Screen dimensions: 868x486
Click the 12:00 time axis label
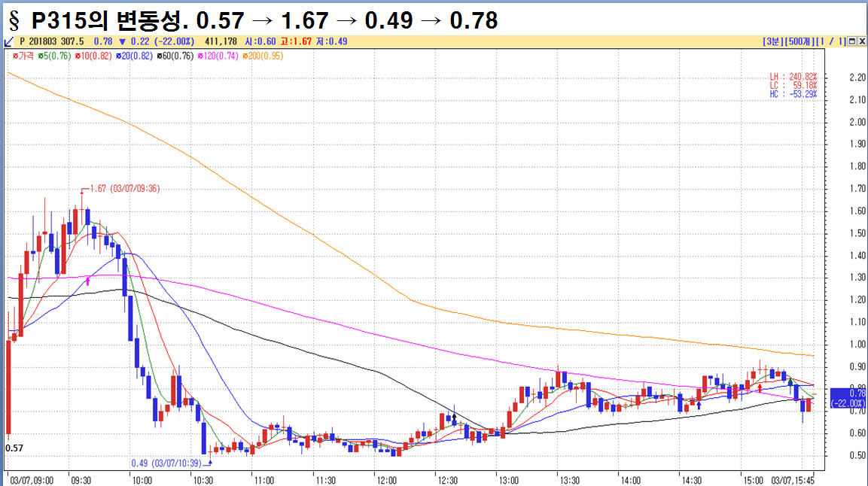click(x=385, y=479)
